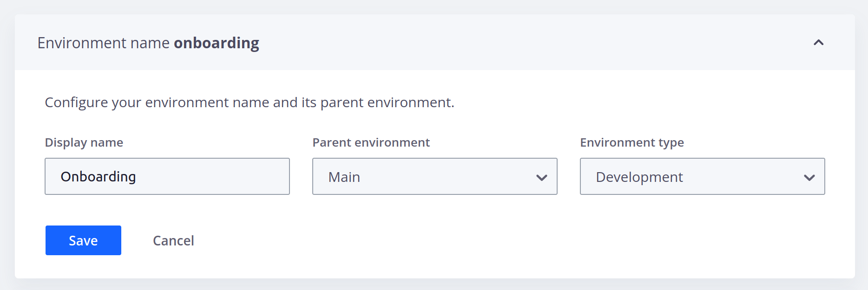The height and width of the screenshot is (290, 868).
Task: Click the chevron next to Main
Action: click(540, 177)
